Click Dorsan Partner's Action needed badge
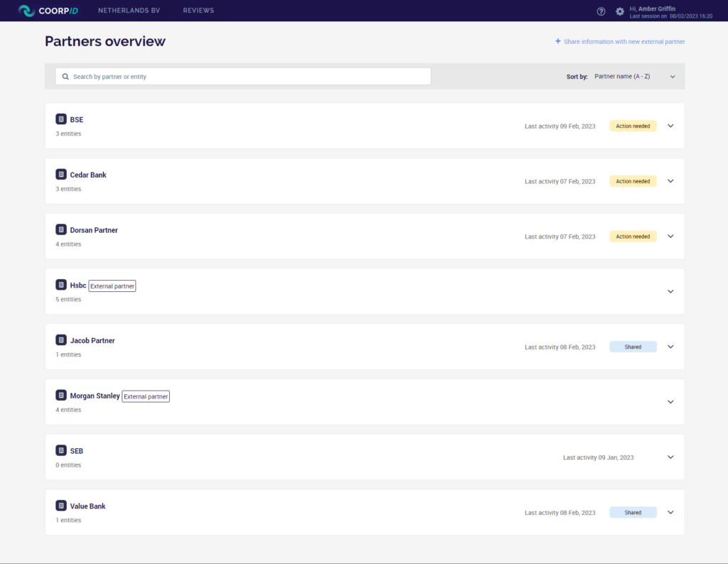Viewport: 728px width, 564px height. [633, 237]
